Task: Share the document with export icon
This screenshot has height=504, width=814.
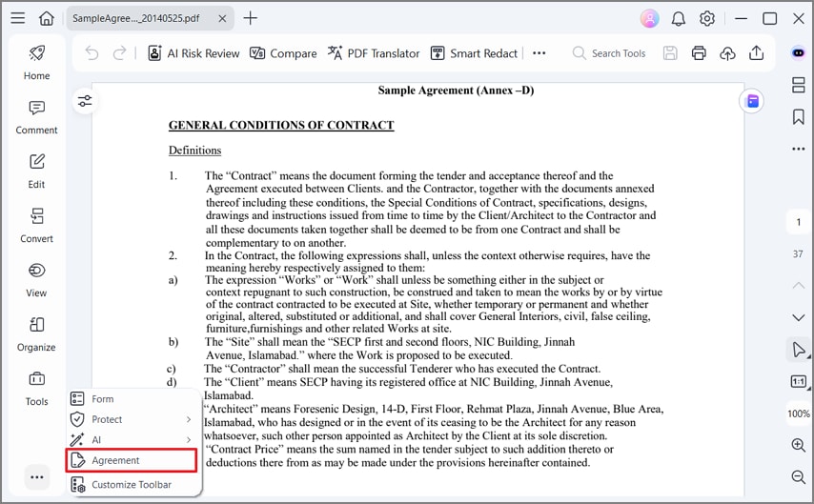Action: point(757,53)
